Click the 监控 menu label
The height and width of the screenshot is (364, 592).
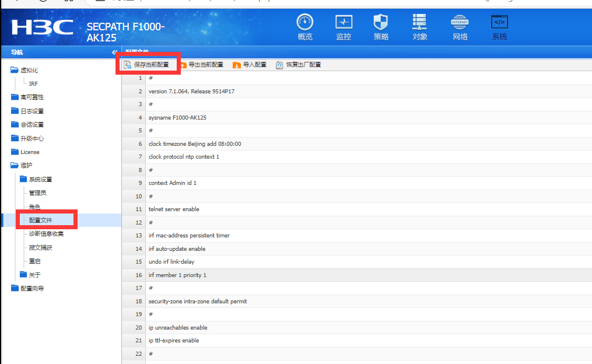point(344,37)
